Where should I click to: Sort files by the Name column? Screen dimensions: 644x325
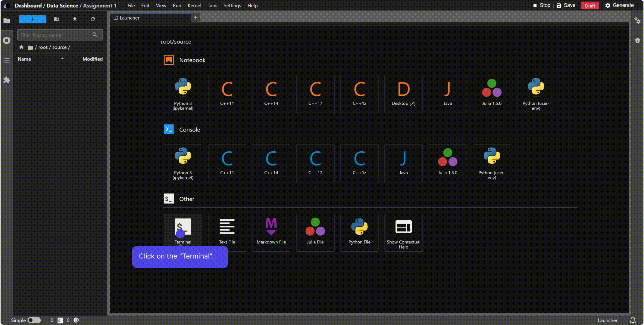pyautogui.click(x=41, y=59)
